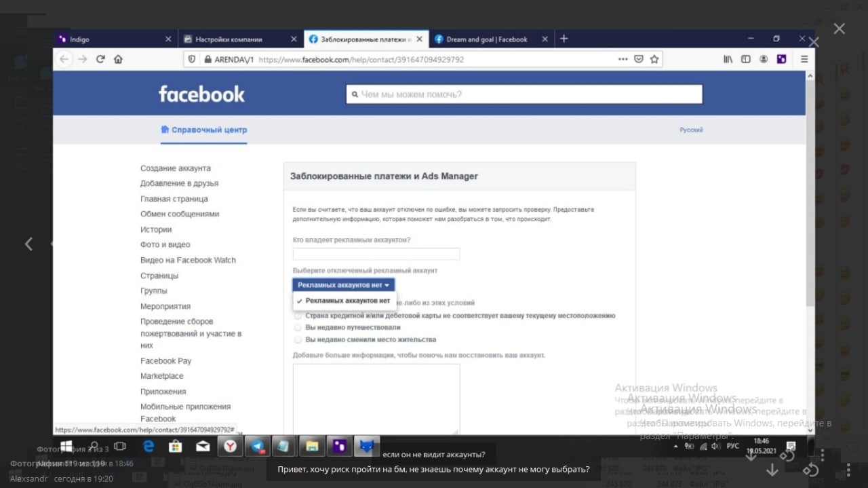Open 'Страницы' help topic
This screenshot has height=488, width=868.
click(x=159, y=276)
